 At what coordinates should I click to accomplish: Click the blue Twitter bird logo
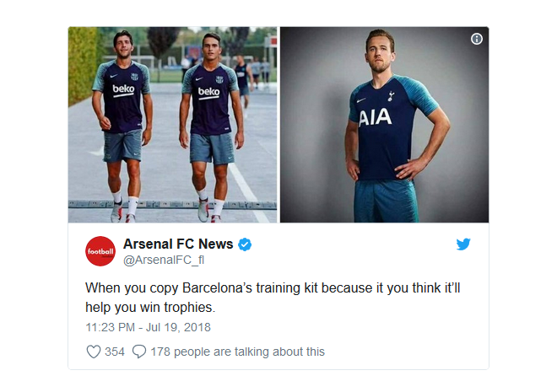[x=463, y=244]
